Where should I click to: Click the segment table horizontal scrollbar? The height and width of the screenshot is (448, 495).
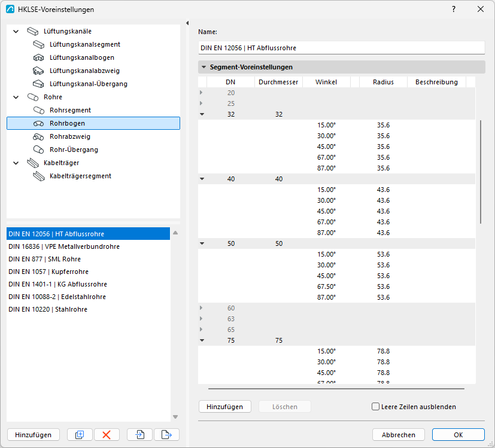point(336,389)
